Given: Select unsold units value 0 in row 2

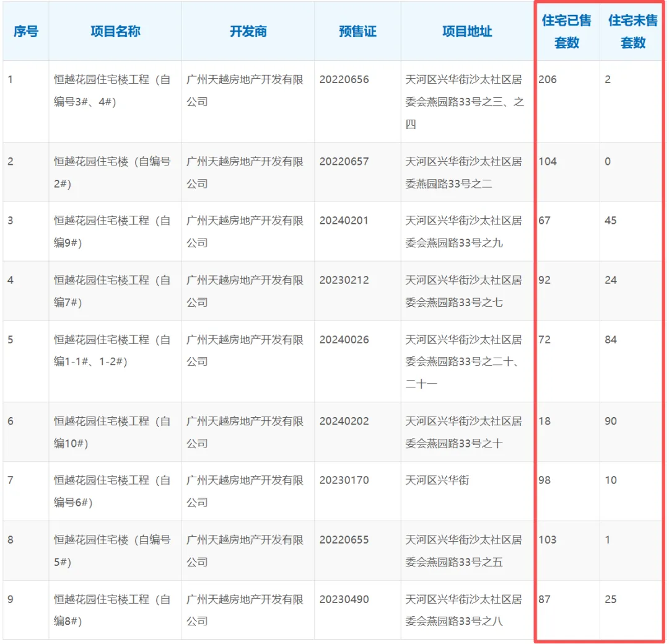Looking at the screenshot, I should pyautogui.click(x=608, y=162).
